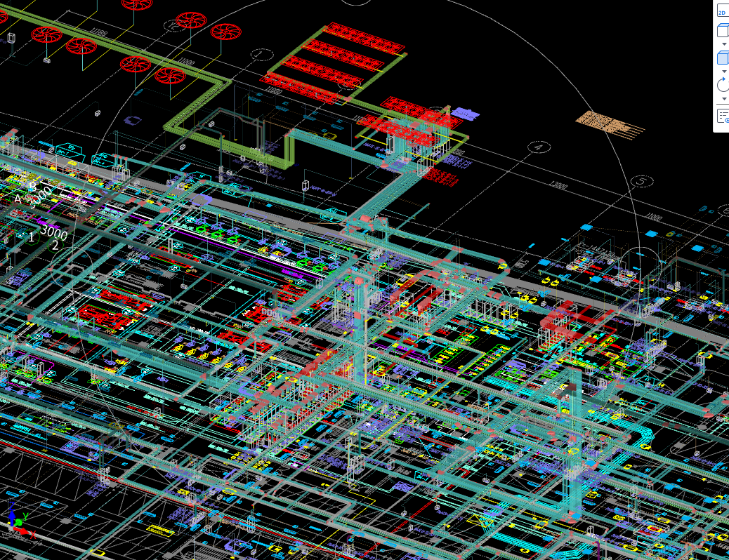The height and width of the screenshot is (560, 729).
Task: Click the wireframe 3D view cube icon
Action: coord(722,30)
